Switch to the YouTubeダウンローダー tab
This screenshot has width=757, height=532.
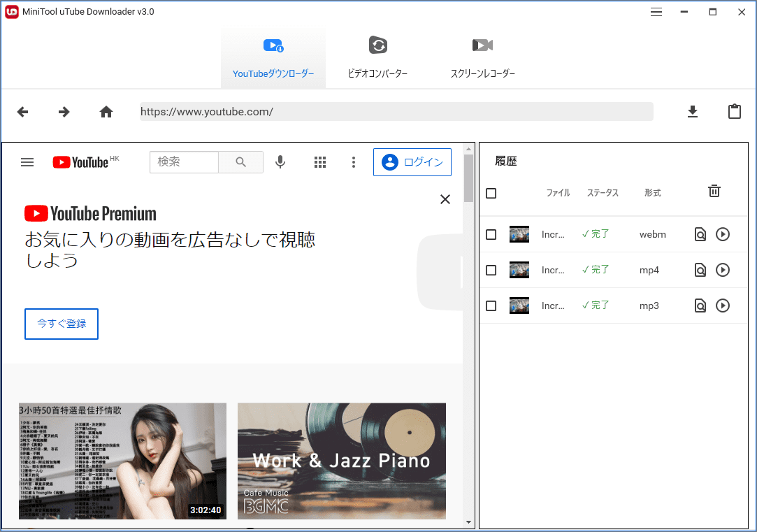coord(273,59)
